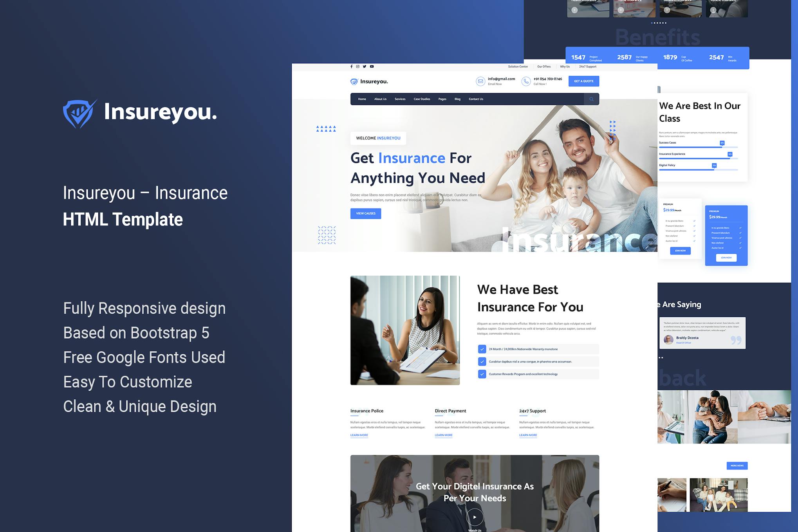Click the email envelope icon
The image size is (798, 532).
[480, 81]
